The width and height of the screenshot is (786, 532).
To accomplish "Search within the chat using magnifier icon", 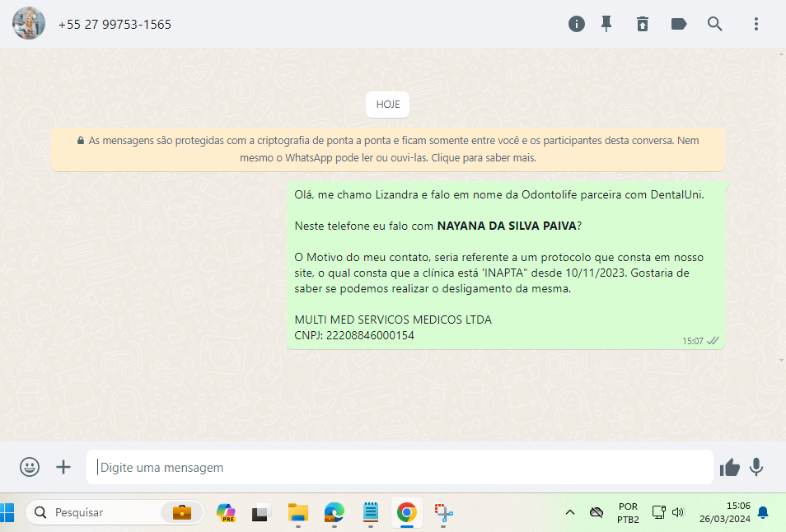I will 715,24.
